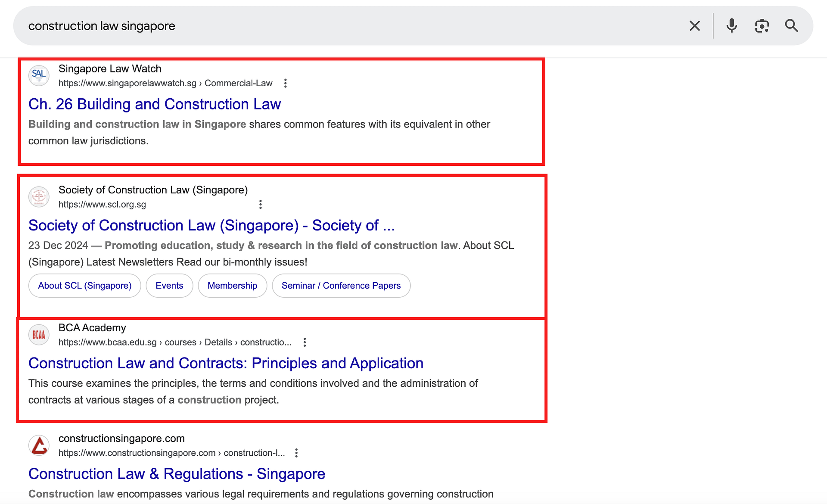Click the magnifying glass search icon
Viewport: 827px width, 504px height.
coord(791,26)
